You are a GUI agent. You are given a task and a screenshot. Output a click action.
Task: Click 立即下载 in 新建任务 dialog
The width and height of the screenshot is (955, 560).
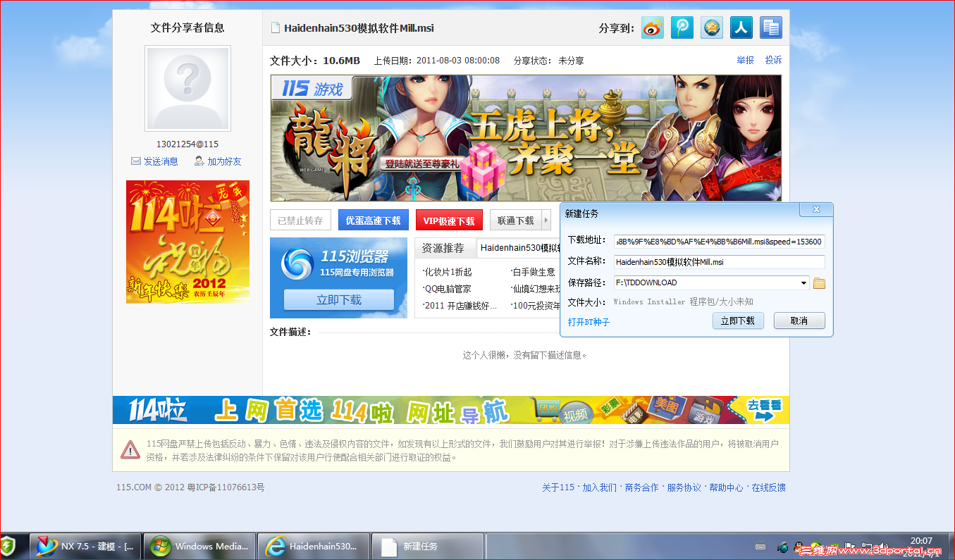tap(738, 321)
